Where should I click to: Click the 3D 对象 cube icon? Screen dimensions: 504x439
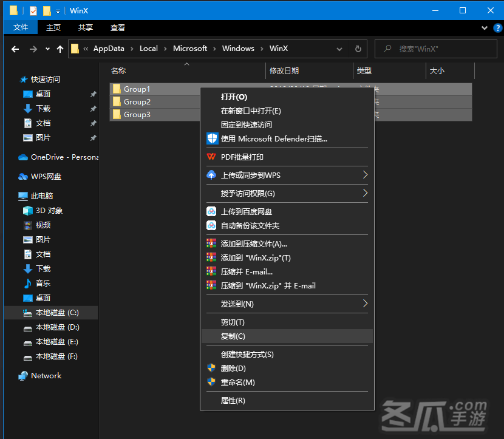pos(28,211)
